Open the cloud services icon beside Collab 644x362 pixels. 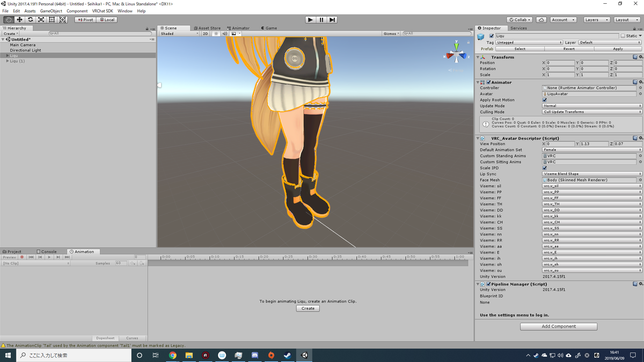point(541,20)
